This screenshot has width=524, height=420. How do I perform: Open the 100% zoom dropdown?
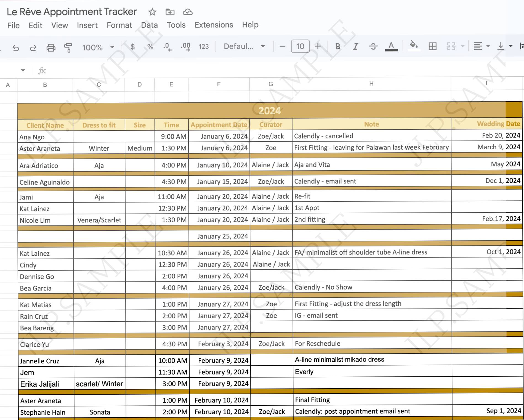[98, 47]
